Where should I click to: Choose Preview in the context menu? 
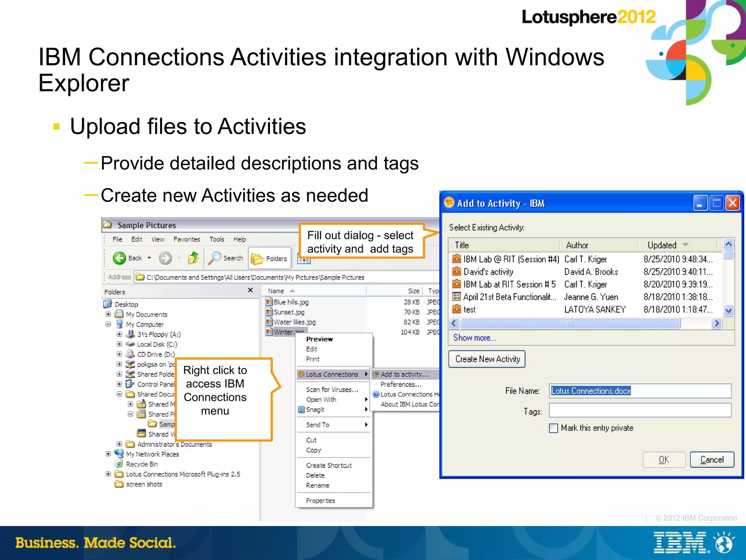click(x=319, y=339)
